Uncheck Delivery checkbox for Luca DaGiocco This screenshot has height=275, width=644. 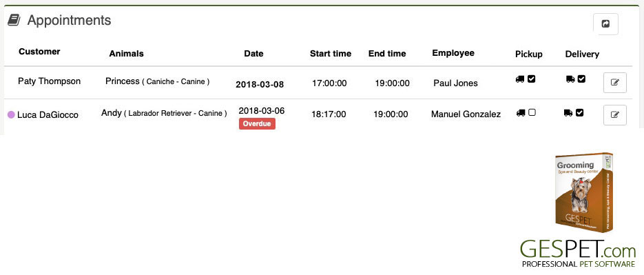579,112
